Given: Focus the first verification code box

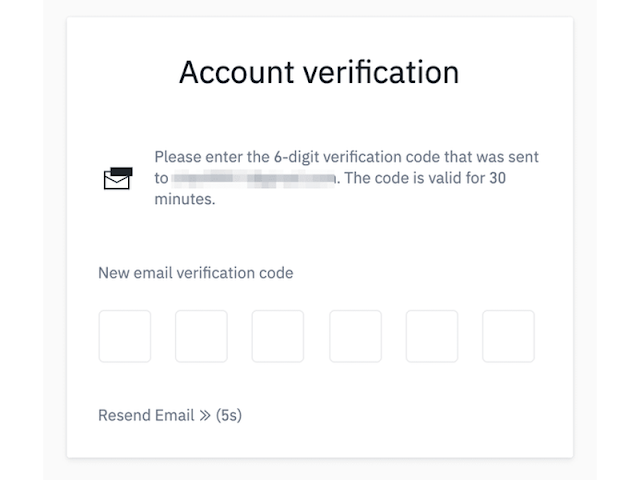Looking at the screenshot, I should [x=125, y=336].
